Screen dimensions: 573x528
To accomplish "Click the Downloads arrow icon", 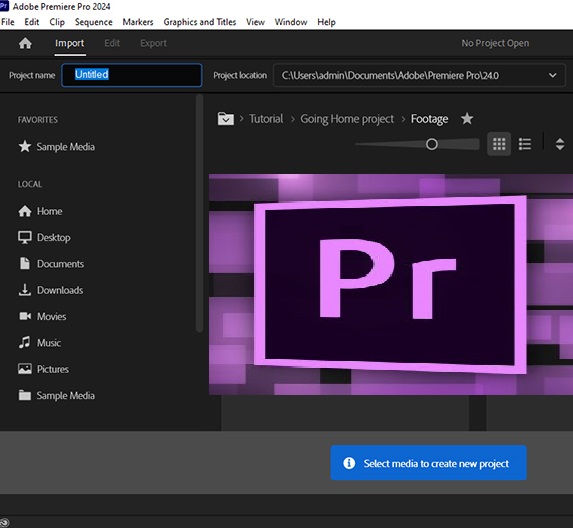I will [x=25, y=290].
